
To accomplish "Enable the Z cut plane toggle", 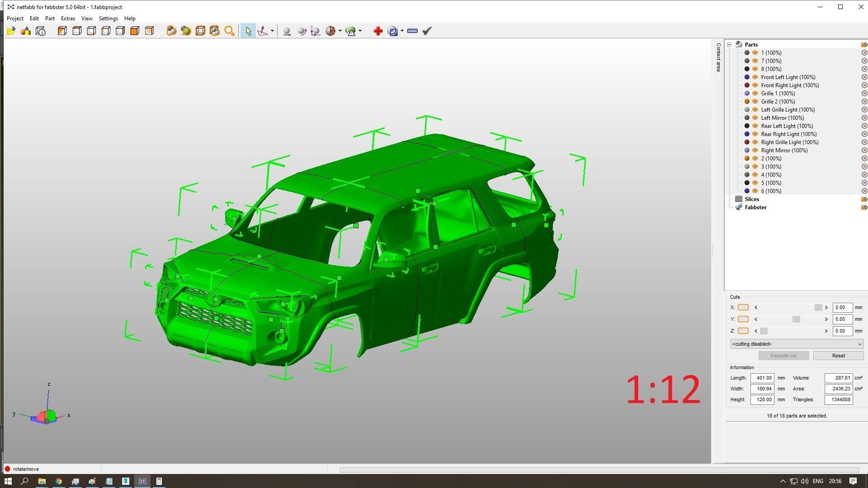I will tap(743, 331).
